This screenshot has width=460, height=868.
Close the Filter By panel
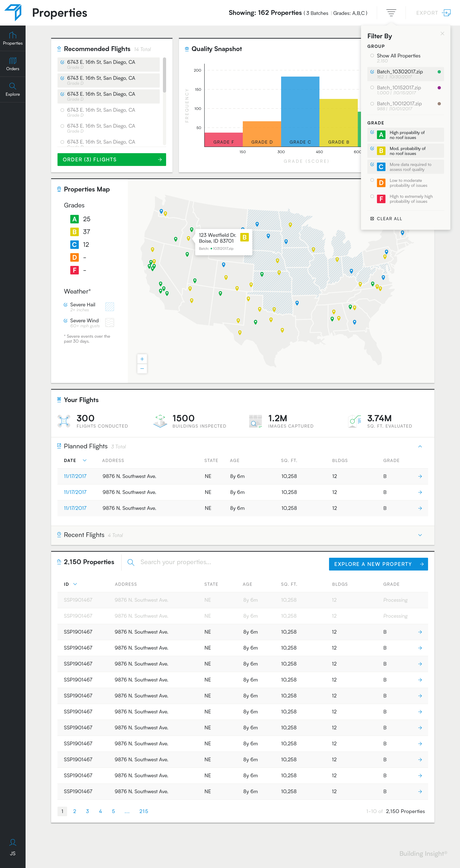(x=442, y=34)
